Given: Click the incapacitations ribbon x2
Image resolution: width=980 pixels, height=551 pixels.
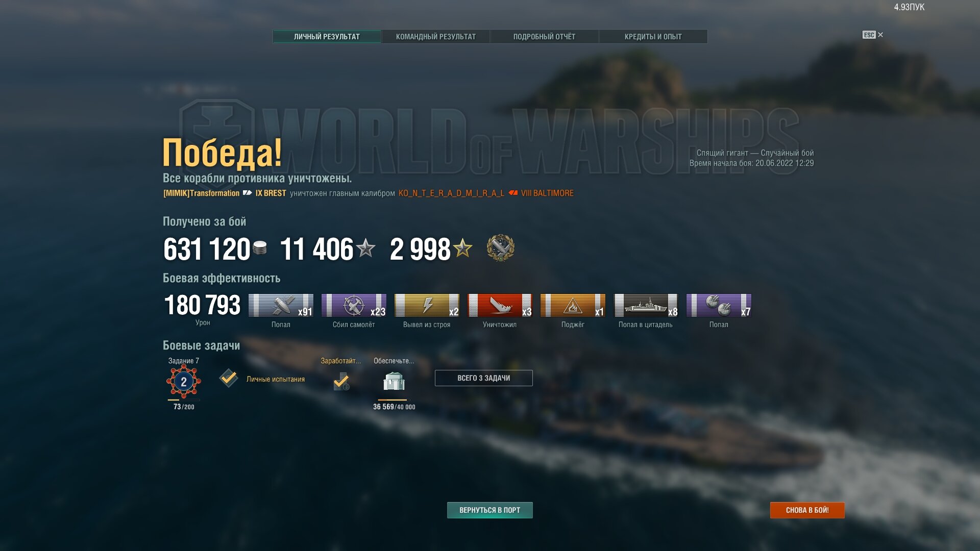Looking at the screenshot, I should pyautogui.click(x=427, y=305).
